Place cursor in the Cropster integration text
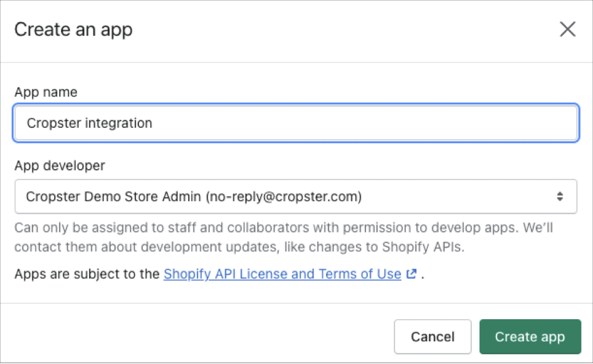This screenshot has height=364, width=593. pyautogui.click(x=89, y=123)
